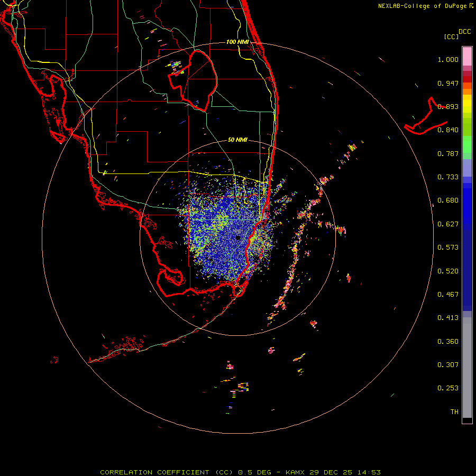Click the 0.733 scale value

coord(448,177)
